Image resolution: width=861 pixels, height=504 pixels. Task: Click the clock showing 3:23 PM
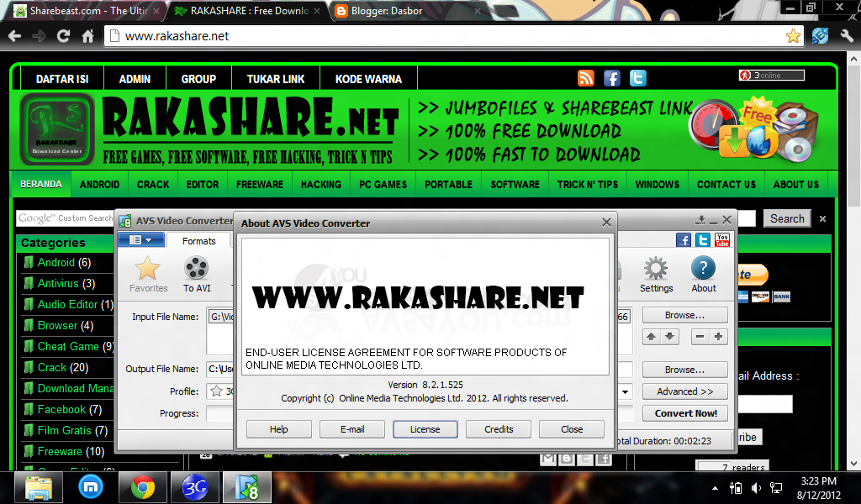click(x=818, y=481)
